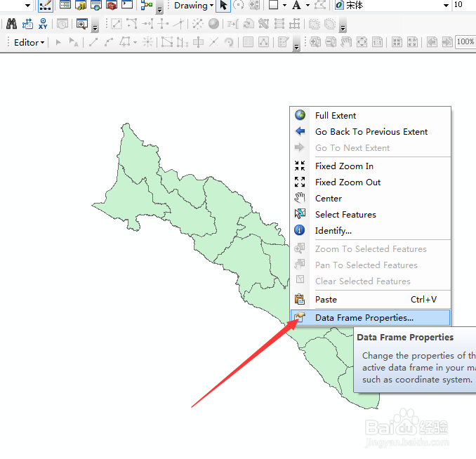Select the Select Elements arrow tool
476x459 pixels.
(x=223, y=5)
